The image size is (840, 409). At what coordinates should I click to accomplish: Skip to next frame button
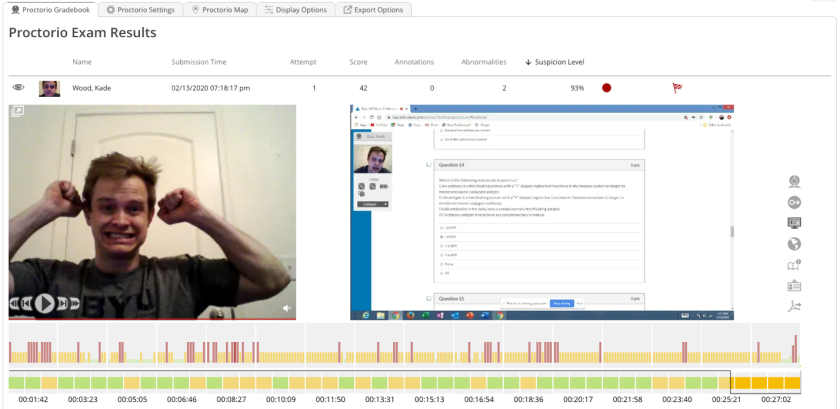coord(63,303)
